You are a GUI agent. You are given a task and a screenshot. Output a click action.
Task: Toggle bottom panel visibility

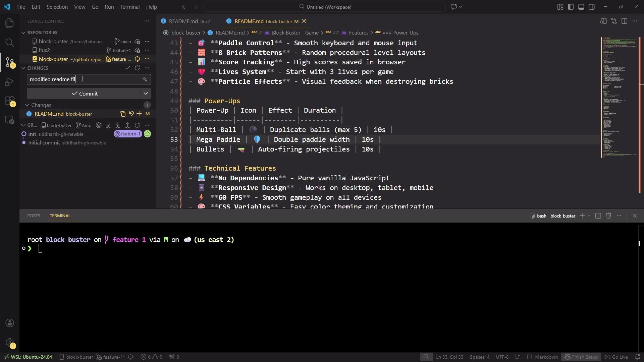pos(581,7)
